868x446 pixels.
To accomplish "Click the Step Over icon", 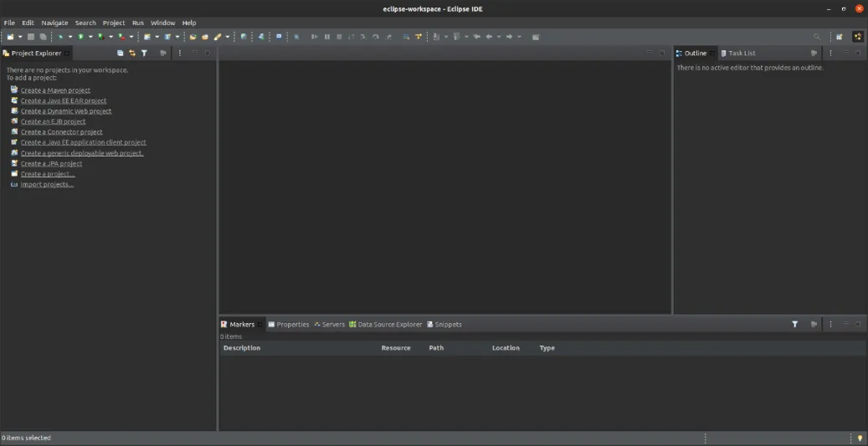I will click(x=375, y=37).
